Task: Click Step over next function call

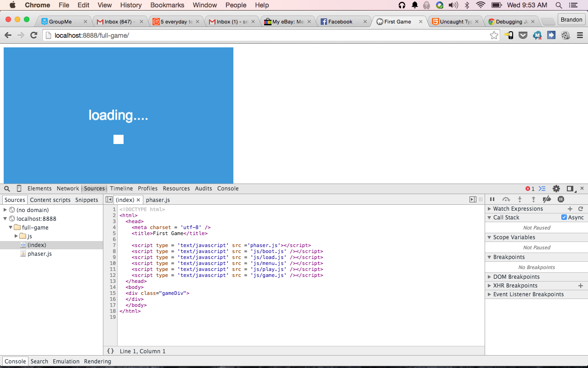Action: [x=506, y=199]
